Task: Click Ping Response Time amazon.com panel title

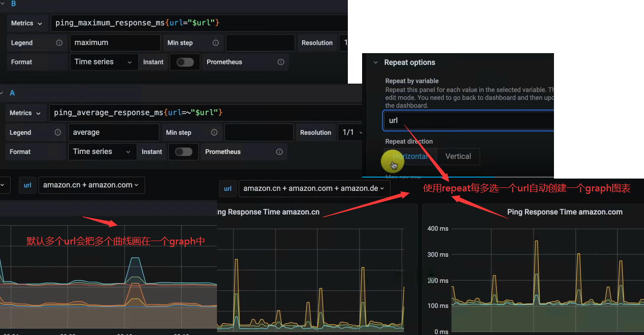Action: tap(565, 212)
